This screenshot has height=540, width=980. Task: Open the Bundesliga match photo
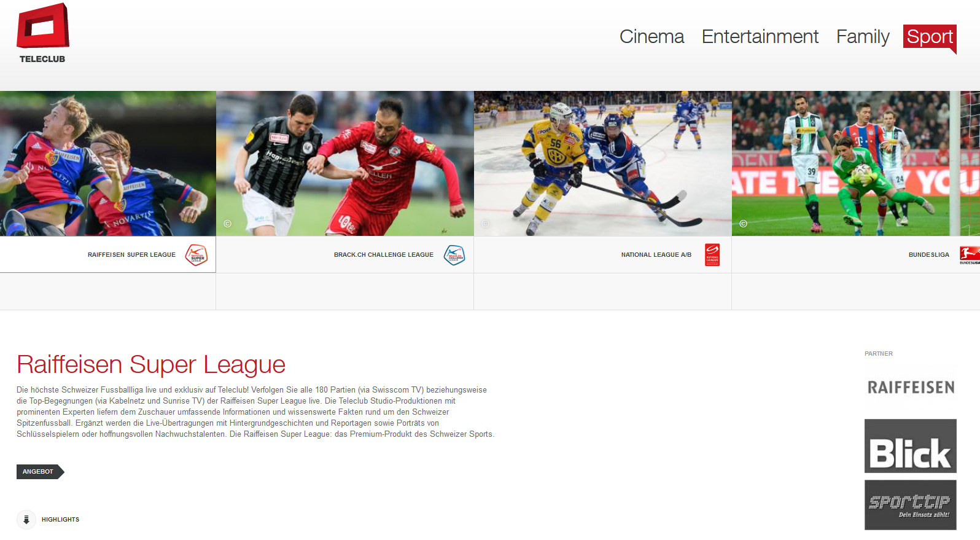856,163
